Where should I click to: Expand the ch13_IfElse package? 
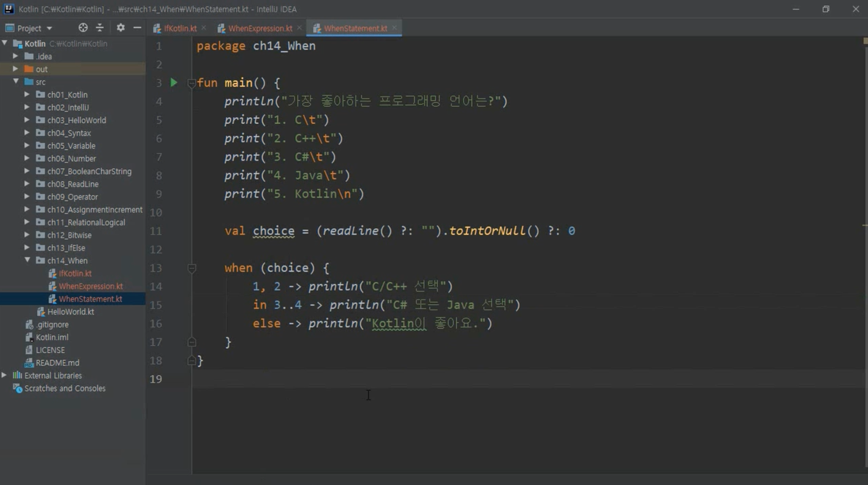[27, 247]
